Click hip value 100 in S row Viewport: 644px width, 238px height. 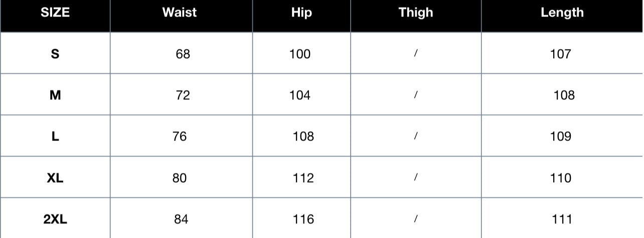pyautogui.click(x=300, y=54)
